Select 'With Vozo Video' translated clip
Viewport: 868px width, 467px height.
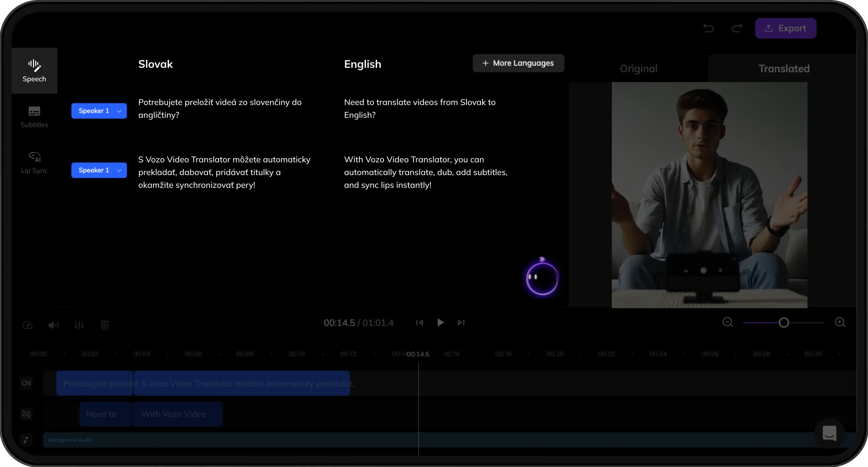click(x=177, y=414)
